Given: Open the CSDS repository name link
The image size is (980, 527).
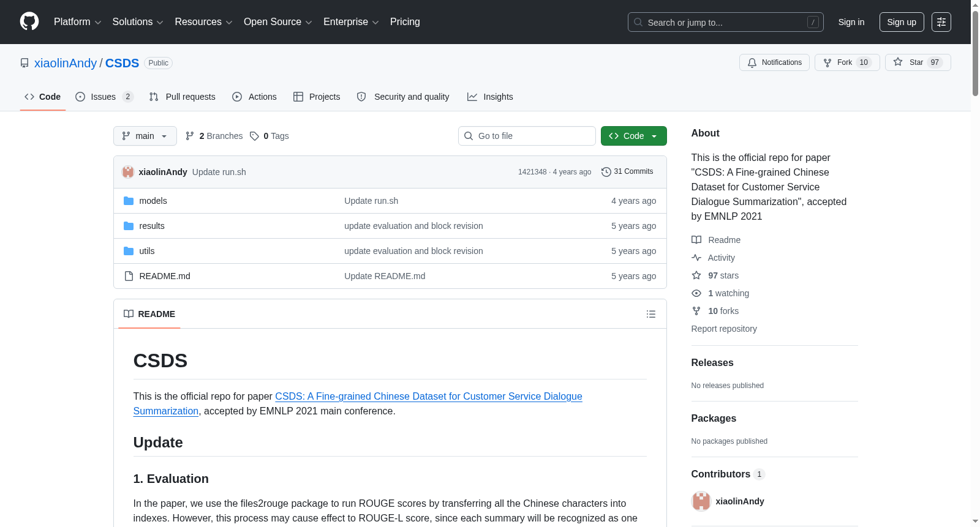Looking at the screenshot, I should (x=122, y=63).
